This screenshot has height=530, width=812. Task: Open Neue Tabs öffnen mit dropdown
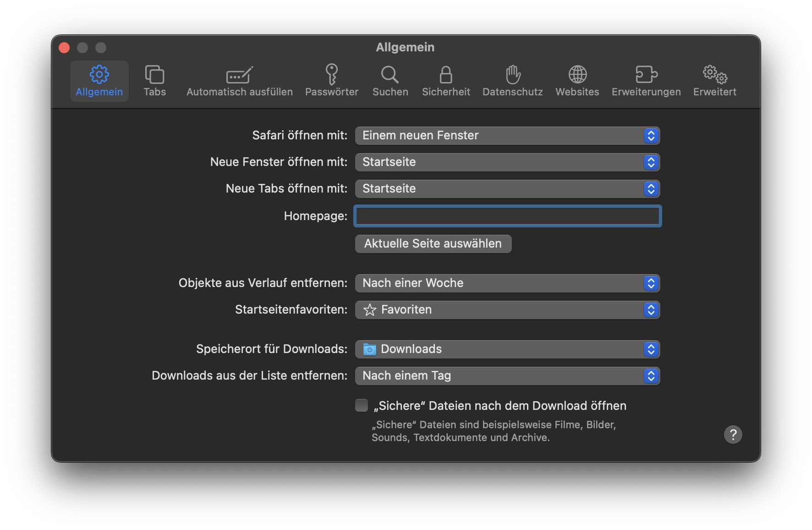click(507, 189)
